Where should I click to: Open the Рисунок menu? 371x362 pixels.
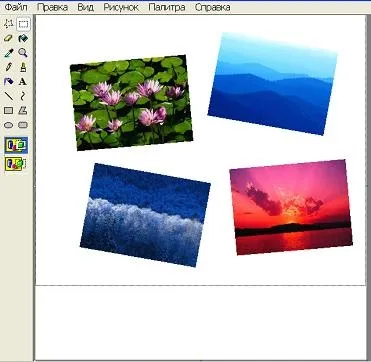(121, 7)
